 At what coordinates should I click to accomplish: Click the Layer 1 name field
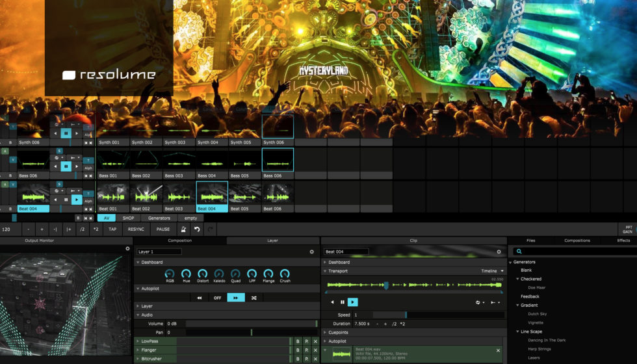point(159,252)
